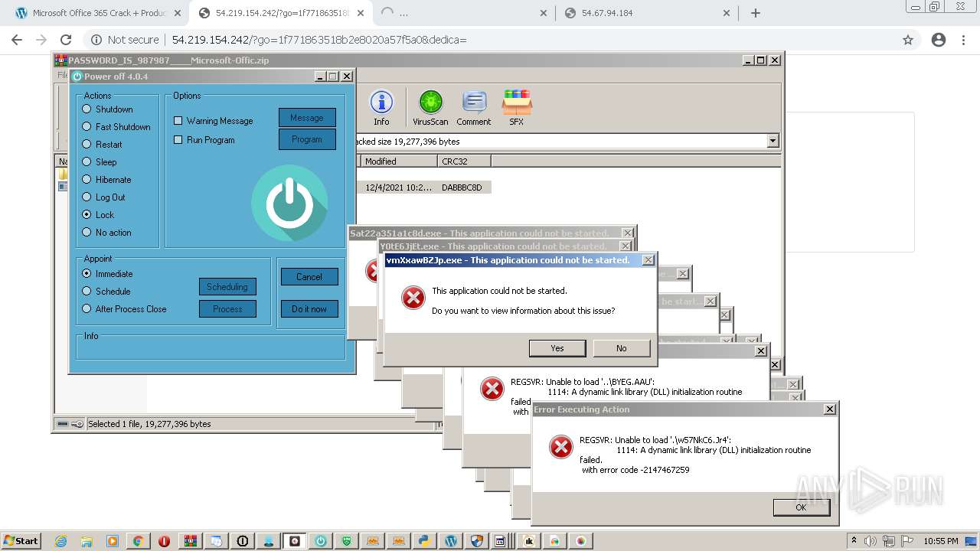Open the Comment tool in WinRAR
The image size is (980, 551).
(x=474, y=107)
